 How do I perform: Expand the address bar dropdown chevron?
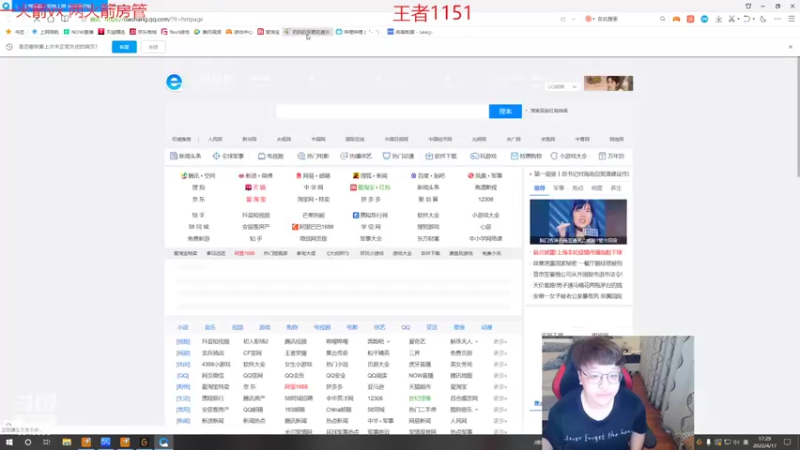tap(573, 19)
